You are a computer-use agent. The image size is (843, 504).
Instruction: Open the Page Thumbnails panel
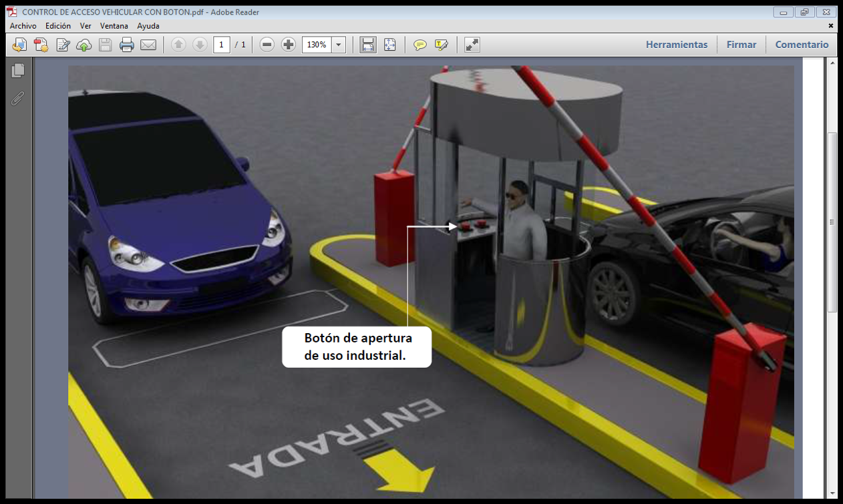[18, 70]
